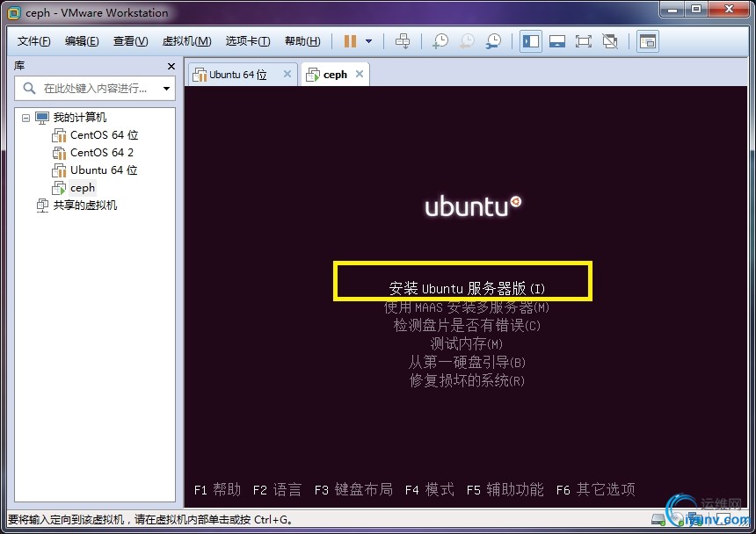The height and width of the screenshot is (534, 756).
Task: Choose 测试内存(M) boot option
Action: 466,343
